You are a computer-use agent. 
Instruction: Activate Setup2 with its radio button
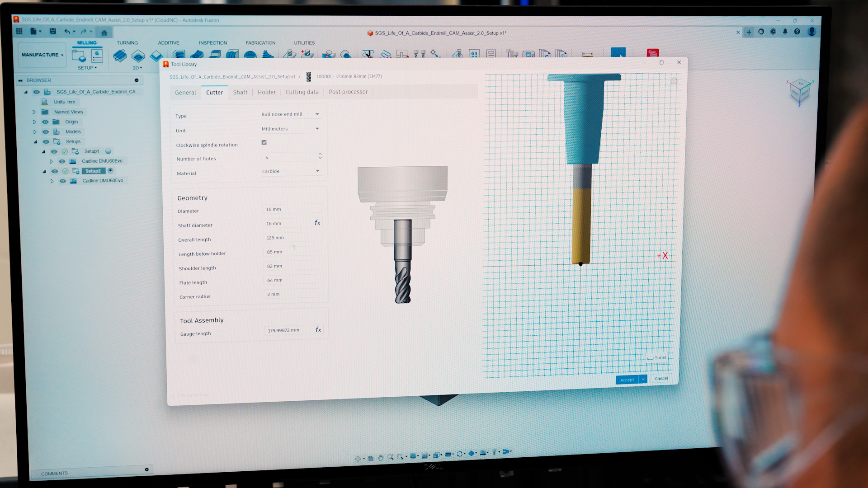[x=110, y=170]
